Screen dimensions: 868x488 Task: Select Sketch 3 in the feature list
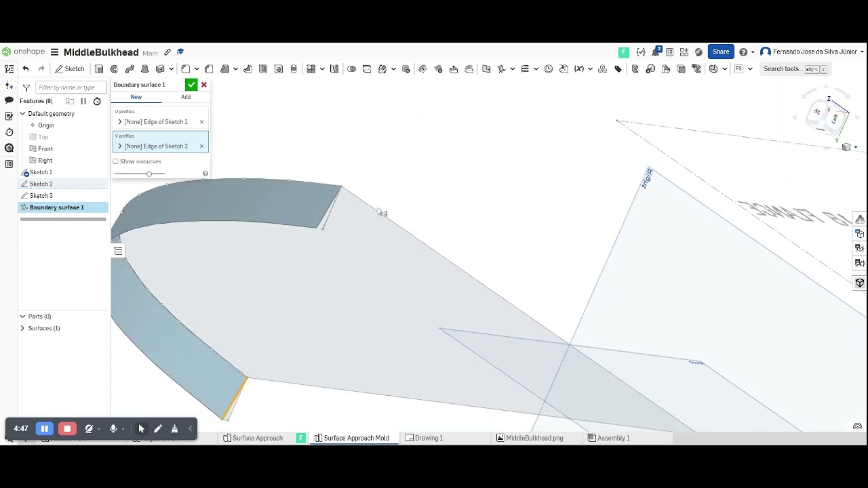41,196
